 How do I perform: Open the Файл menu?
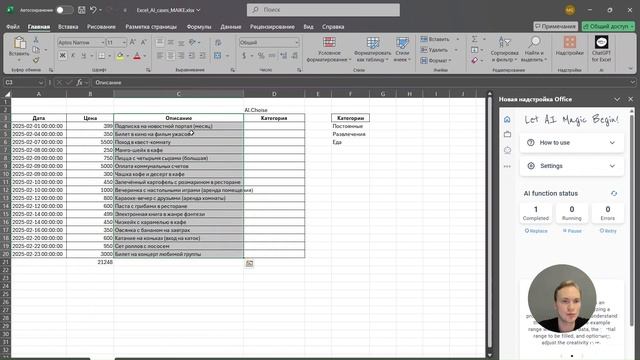[x=13, y=27]
